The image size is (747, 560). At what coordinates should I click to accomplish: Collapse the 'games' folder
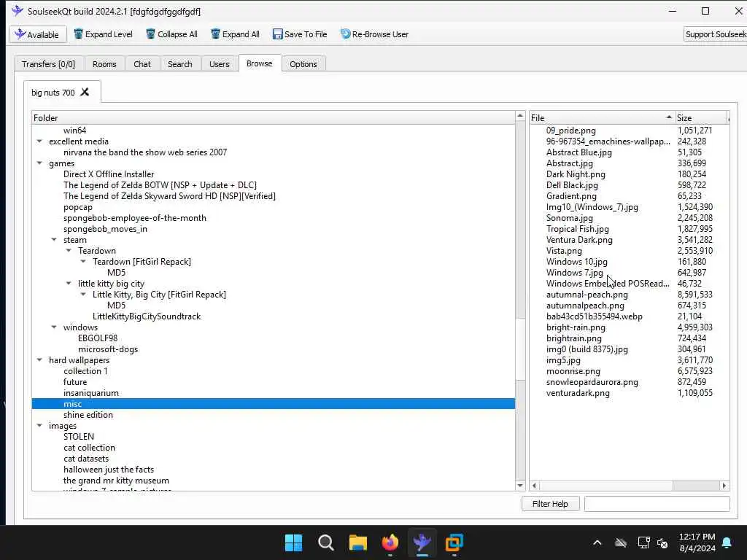coord(39,163)
